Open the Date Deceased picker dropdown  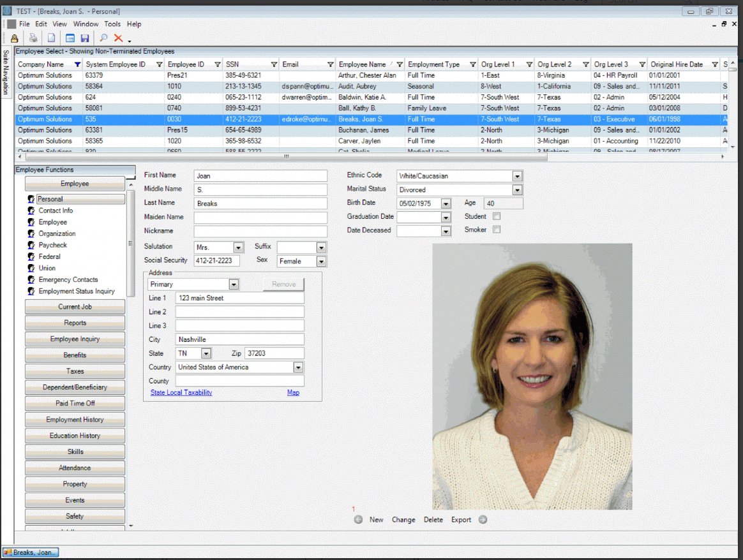(x=446, y=231)
